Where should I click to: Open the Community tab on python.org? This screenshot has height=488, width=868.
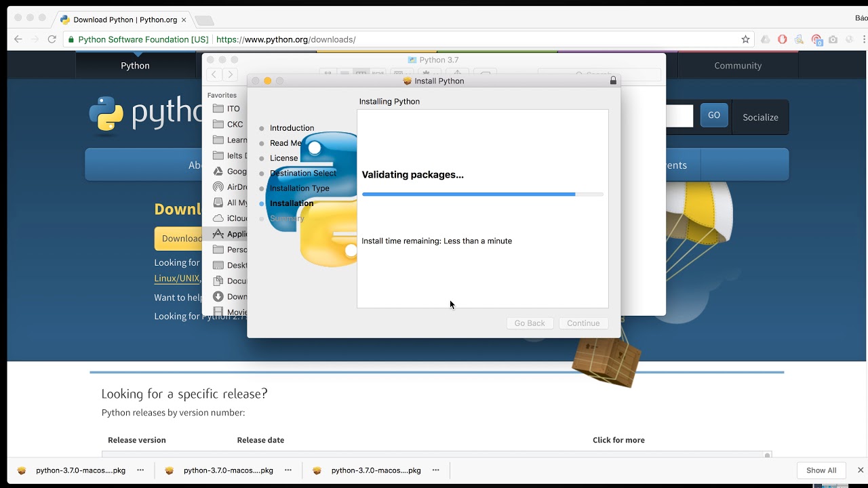pos(738,66)
